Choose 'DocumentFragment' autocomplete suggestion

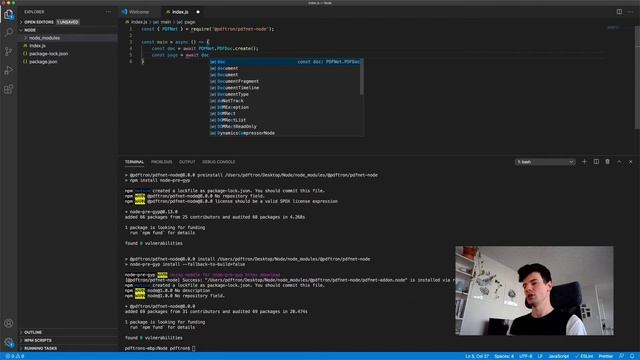pos(285,81)
